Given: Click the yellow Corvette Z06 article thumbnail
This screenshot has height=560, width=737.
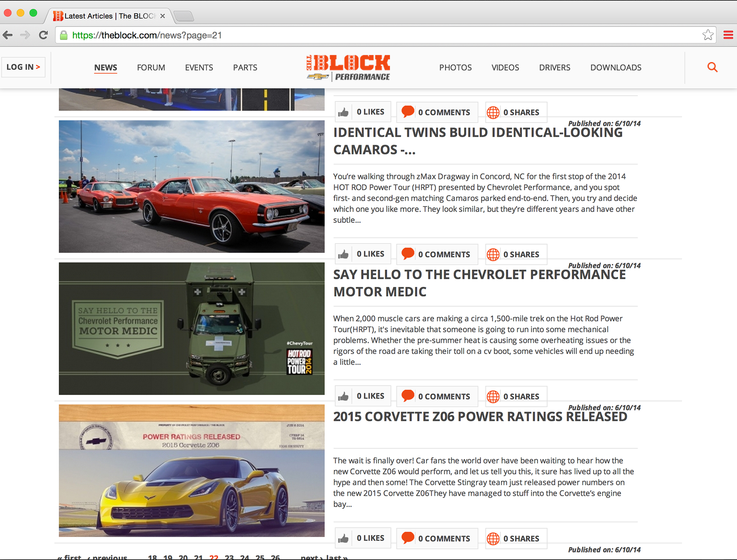Looking at the screenshot, I should tap(192, 471).
